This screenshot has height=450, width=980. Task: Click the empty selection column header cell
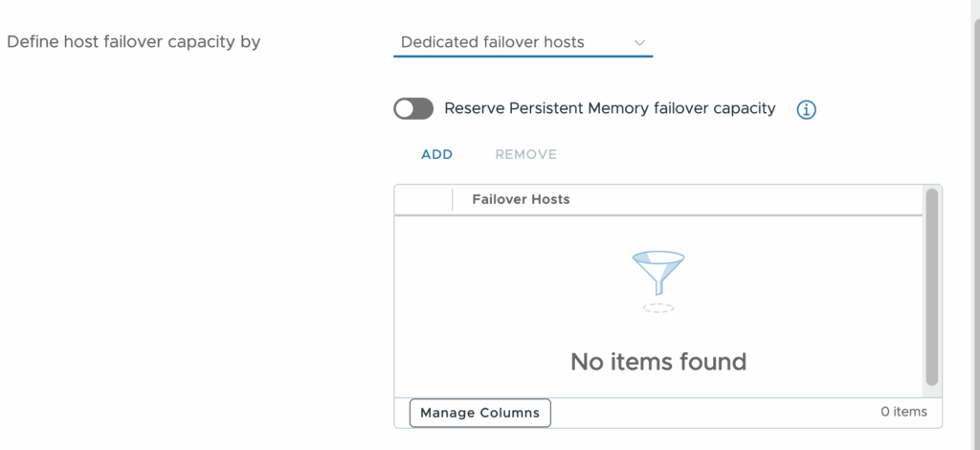point(423,200)
